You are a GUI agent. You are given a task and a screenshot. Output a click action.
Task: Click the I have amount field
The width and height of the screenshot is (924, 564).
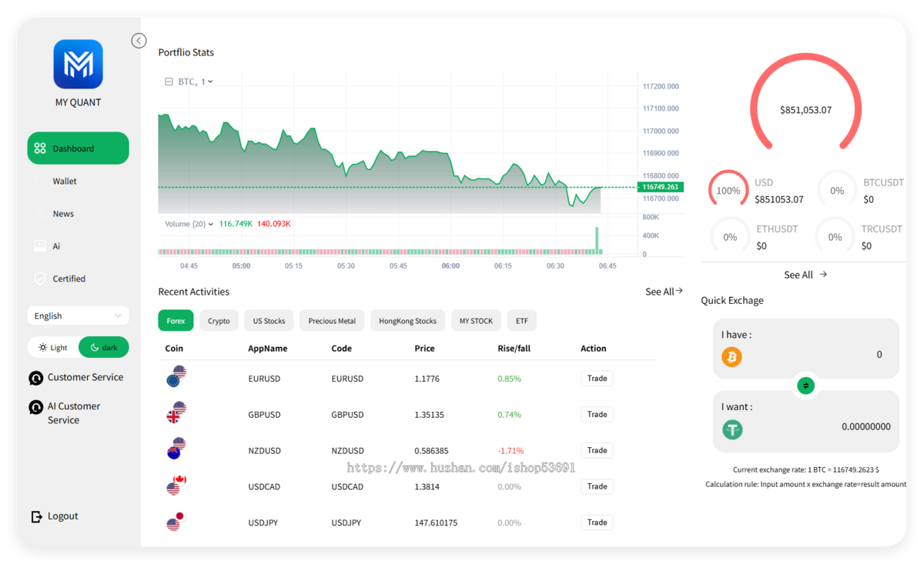coord(805,348)
